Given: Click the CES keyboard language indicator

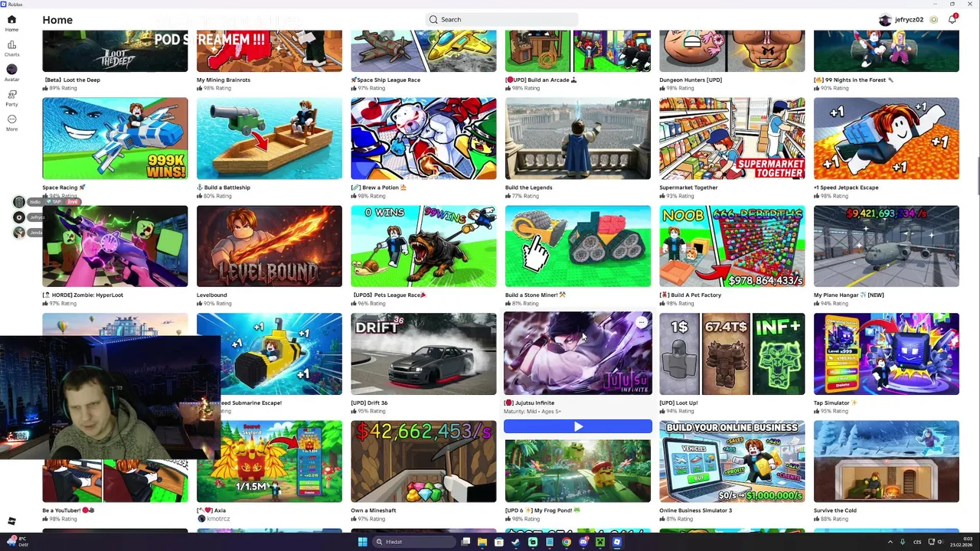Looking at the screenshot, I should (917, 542).
